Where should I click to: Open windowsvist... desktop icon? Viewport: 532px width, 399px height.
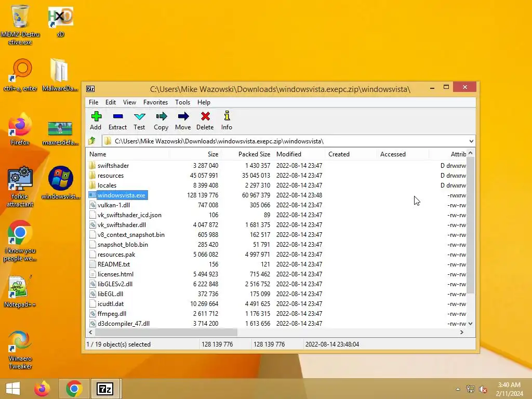pyautogui.click(x=60, y=182)
